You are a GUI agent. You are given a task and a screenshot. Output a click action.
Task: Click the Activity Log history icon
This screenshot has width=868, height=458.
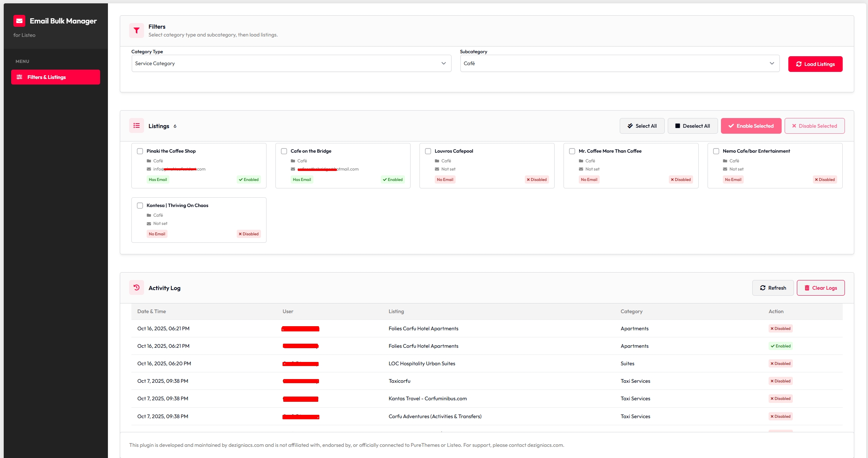137,287
